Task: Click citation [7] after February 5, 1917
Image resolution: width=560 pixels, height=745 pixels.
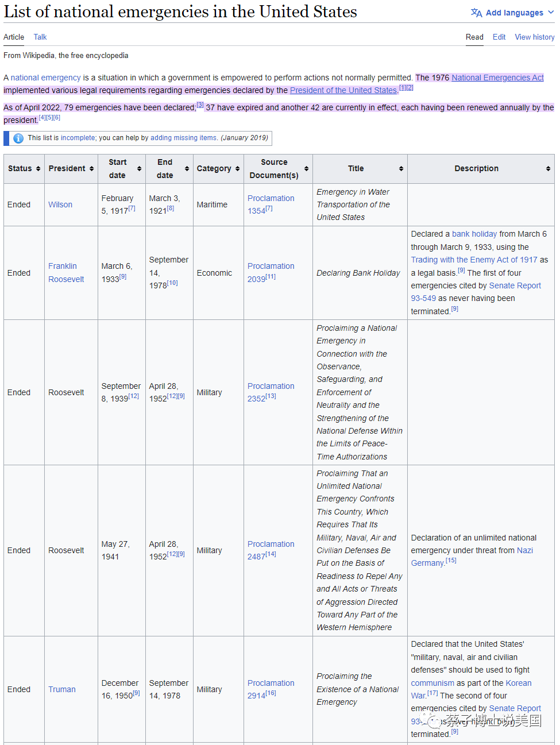Action: coord(132,209)
